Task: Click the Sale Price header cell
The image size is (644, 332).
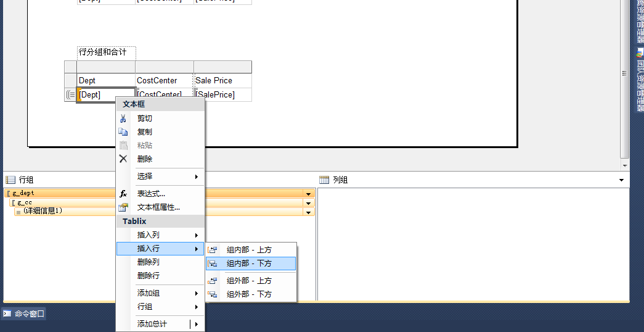Action: 223,81
